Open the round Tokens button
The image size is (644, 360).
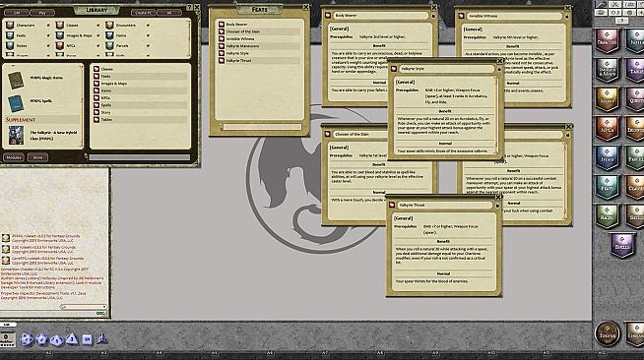[607, 332]
